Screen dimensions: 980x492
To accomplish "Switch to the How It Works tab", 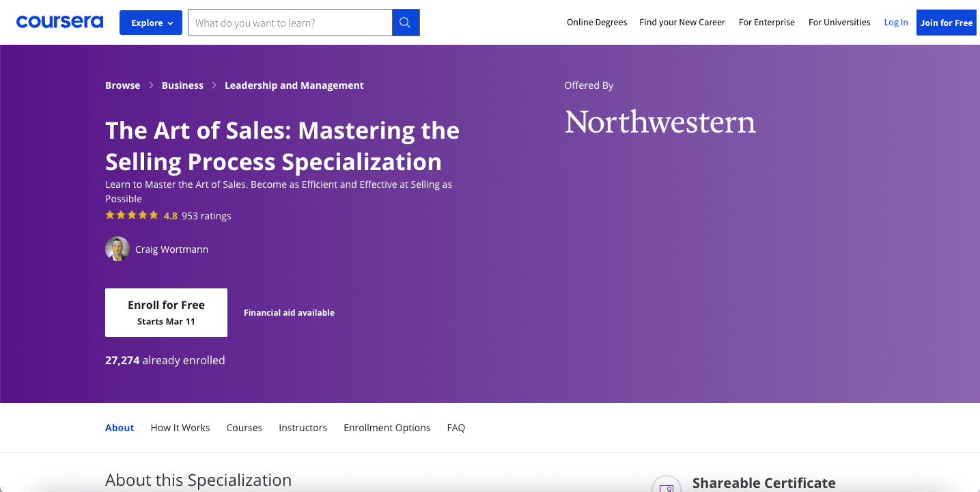I will coord(180,428).
